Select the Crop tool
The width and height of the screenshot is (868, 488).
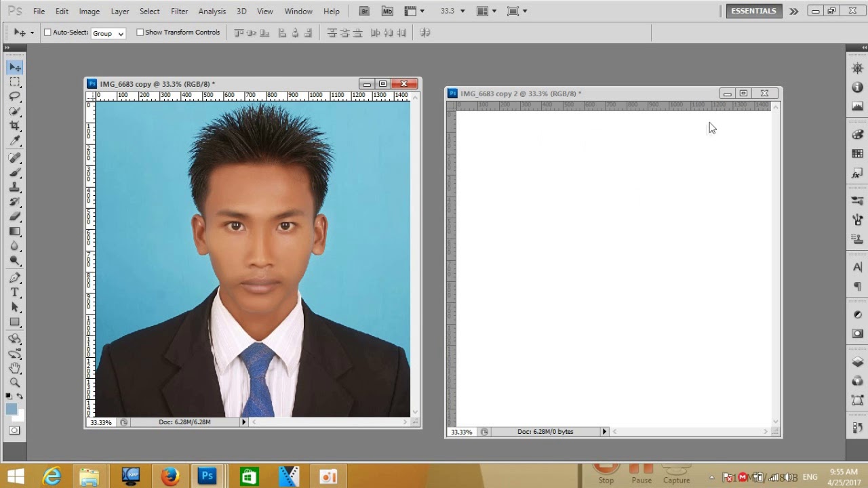point(15,126)
